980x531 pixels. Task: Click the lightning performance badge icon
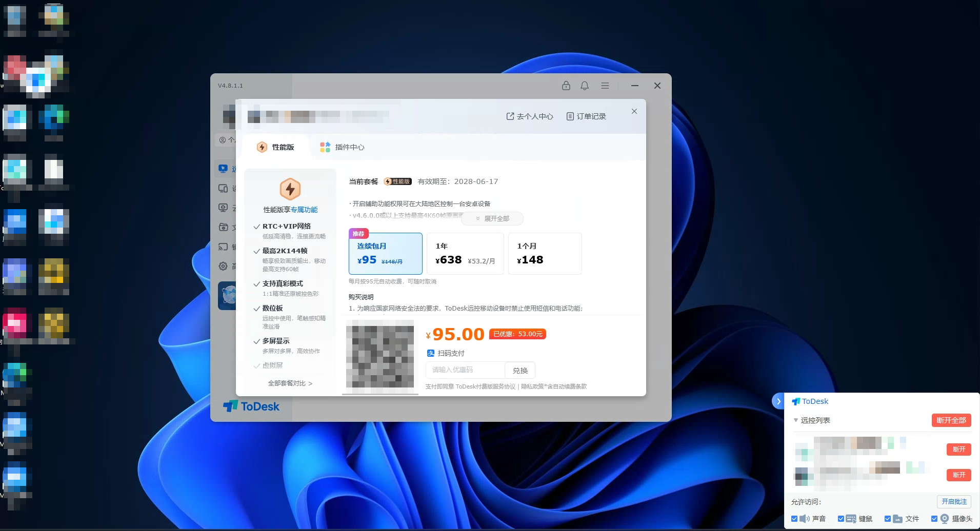tap(290, 189)
